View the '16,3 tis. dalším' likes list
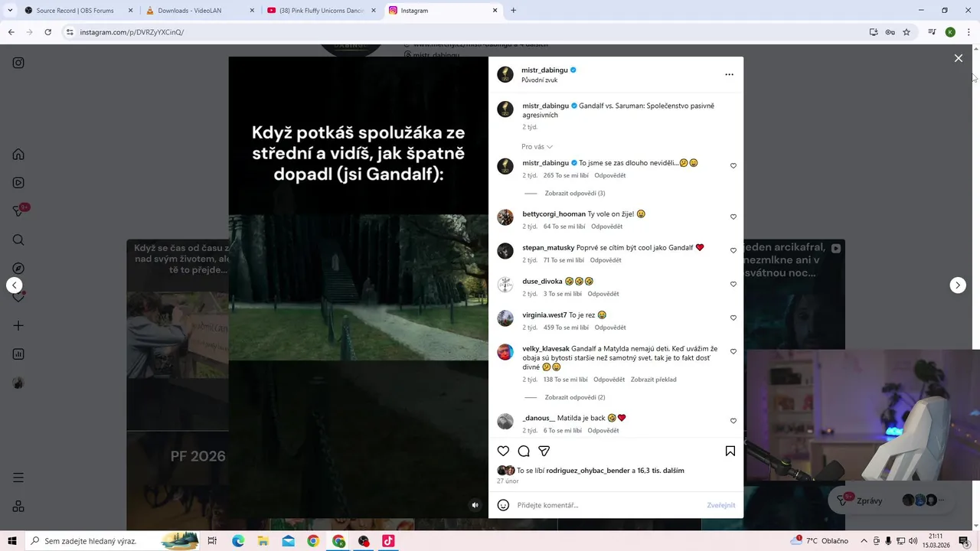 click(661, 471)
